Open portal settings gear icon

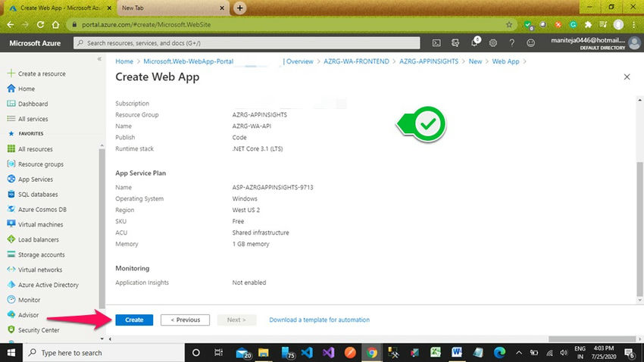(493, 43)
